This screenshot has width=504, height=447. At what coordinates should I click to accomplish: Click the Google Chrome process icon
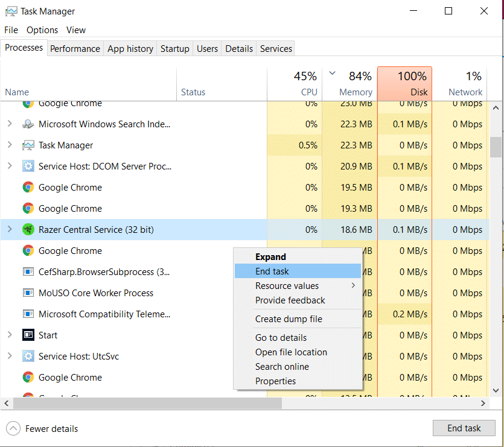[28, 187]
